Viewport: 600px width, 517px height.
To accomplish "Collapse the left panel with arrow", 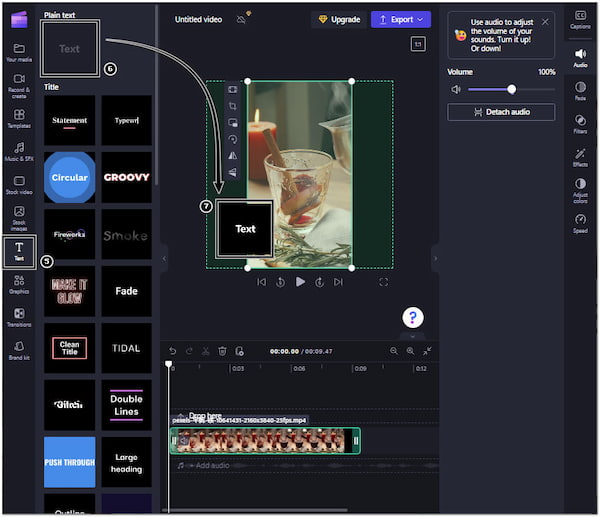I will (x=164, y=259).
